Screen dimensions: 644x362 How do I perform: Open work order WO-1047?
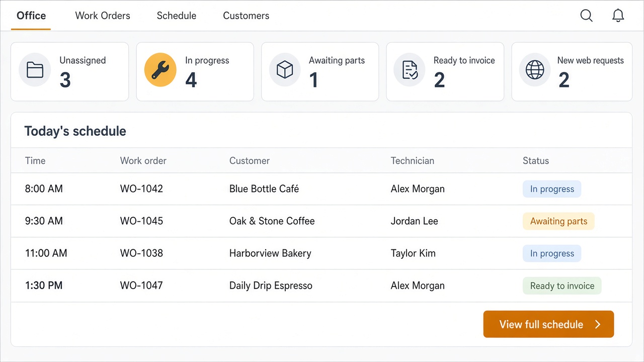[141, 286]
